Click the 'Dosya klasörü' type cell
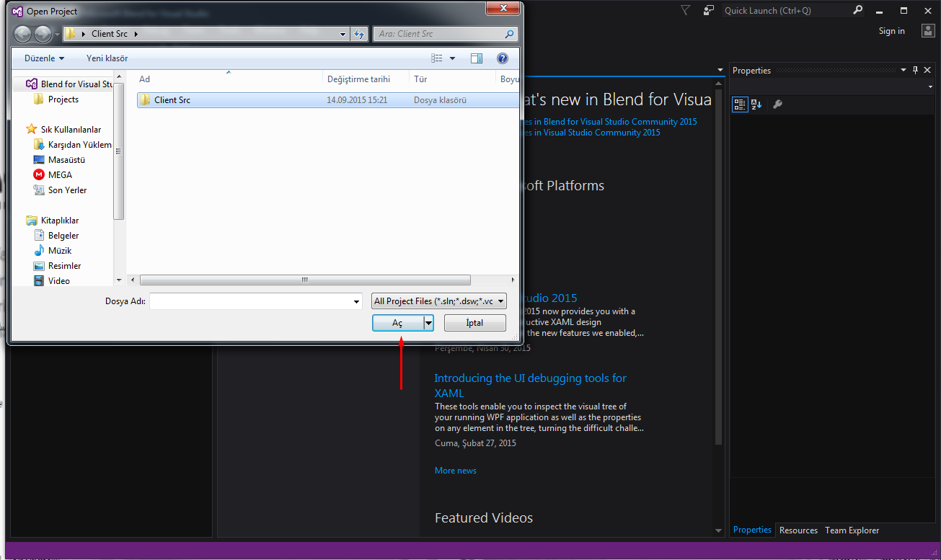Image resolution: width=941 pixels, height=560 pixels. 440,100
